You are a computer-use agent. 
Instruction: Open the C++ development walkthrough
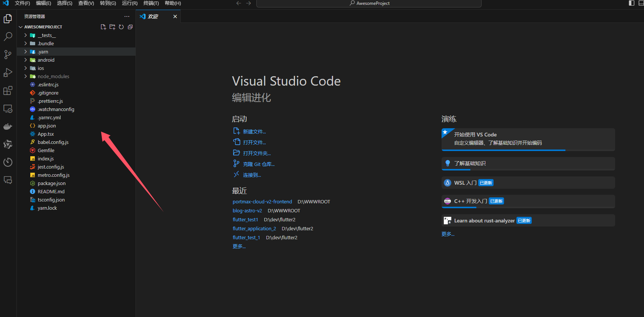pyautogui.click(x=528, y=201)
